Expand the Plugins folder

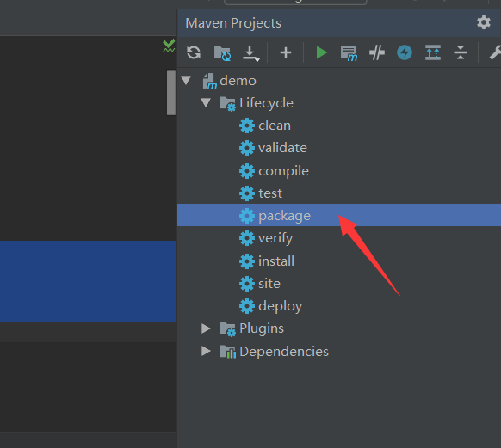pos(206,328)
